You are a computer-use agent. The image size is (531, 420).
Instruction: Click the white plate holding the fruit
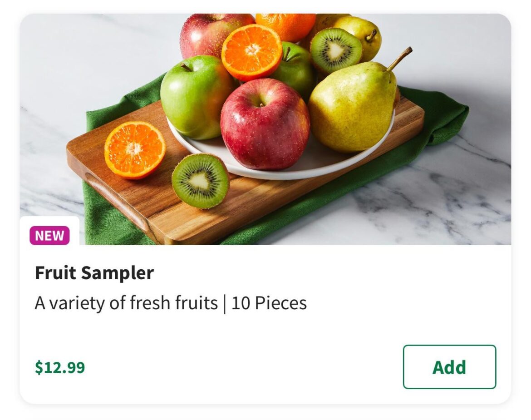[304, 168]
